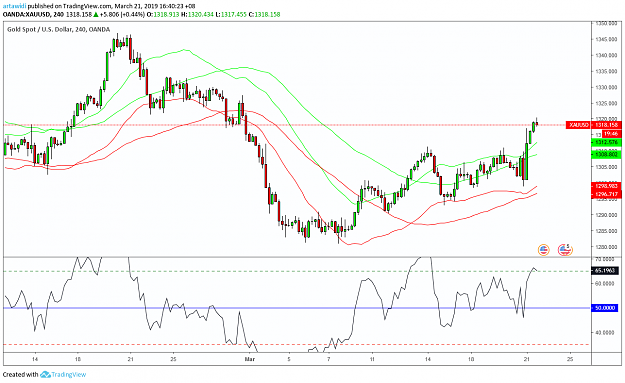This screenshot has width=625, height=383.
Task: Click the close value C:1318.158
Action: coord(264,14)
